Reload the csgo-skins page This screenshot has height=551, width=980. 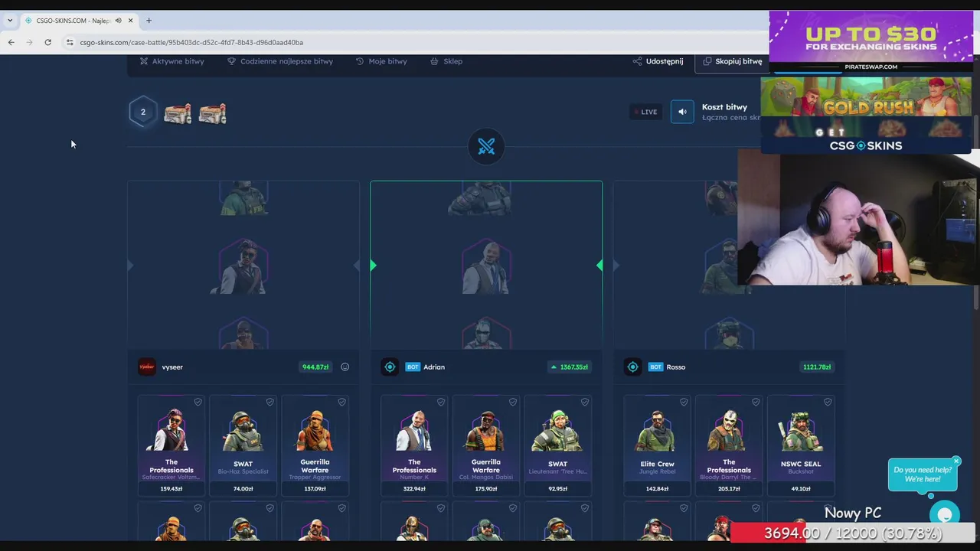click(47, 42)
